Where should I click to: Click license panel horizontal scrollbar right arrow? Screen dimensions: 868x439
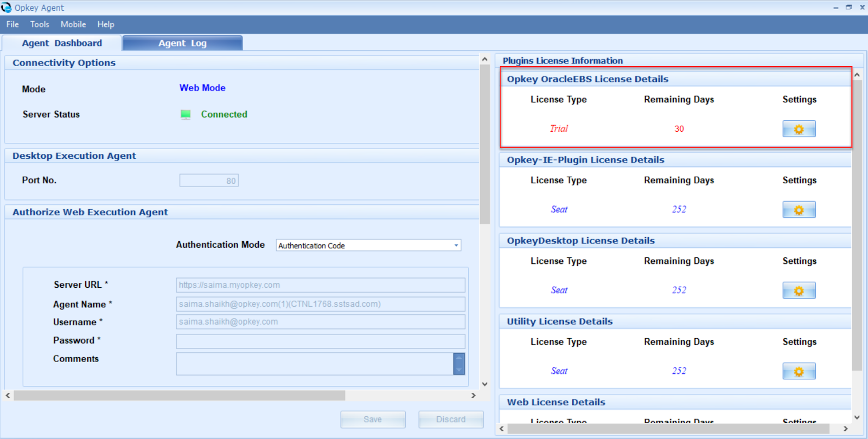[x=845, y=429]
